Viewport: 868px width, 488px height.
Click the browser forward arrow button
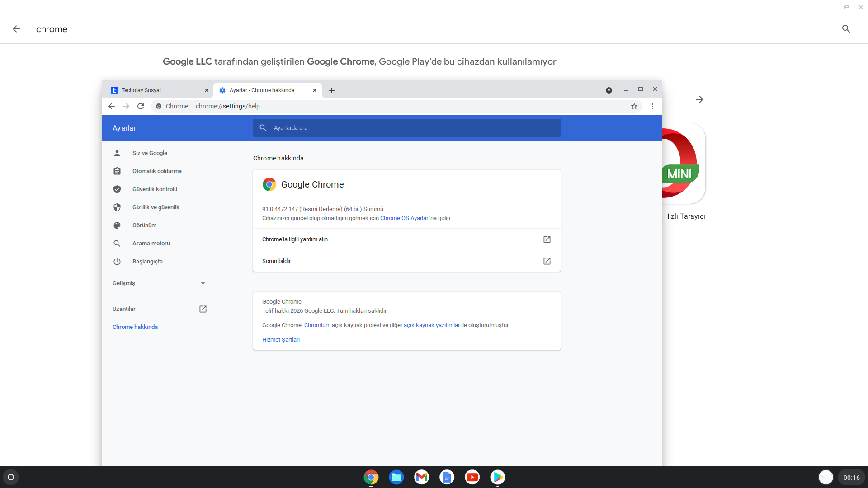(x=126, y=106)
